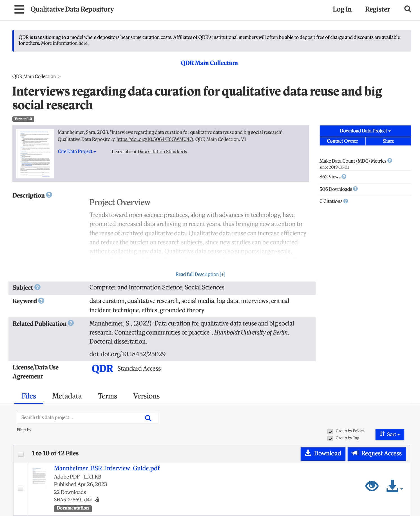Click the interview guide file thumbnail

[39, 476]
